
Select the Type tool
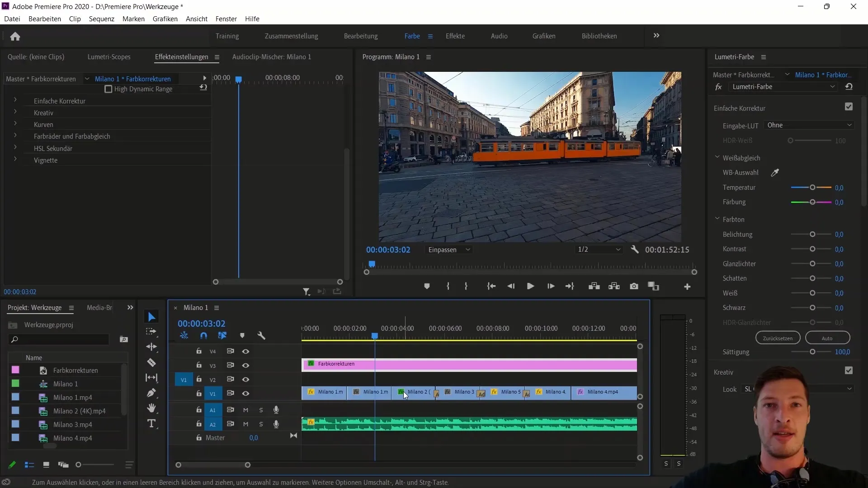tap(151, 424)
